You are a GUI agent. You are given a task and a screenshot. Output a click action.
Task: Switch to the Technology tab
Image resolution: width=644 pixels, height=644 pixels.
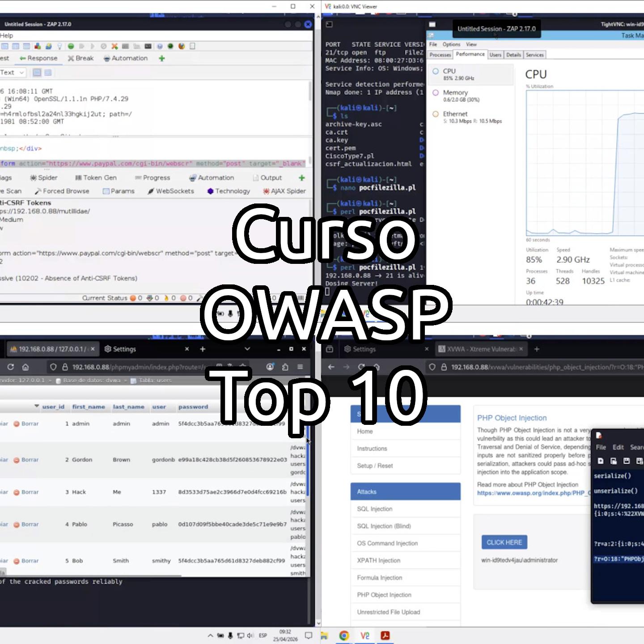tap(229, 191)
